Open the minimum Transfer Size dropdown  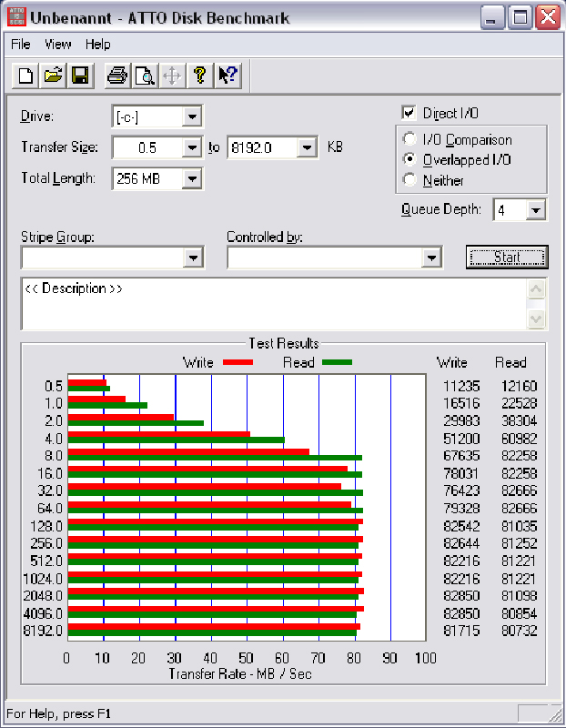pos(192,147)
